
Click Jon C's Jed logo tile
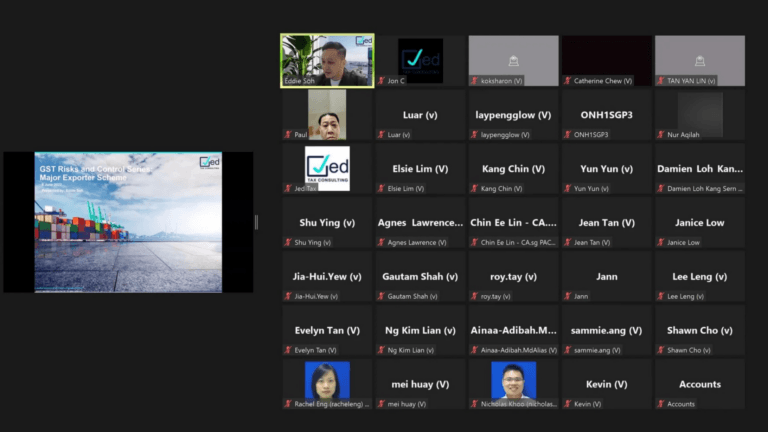click(x=420, y=61)
